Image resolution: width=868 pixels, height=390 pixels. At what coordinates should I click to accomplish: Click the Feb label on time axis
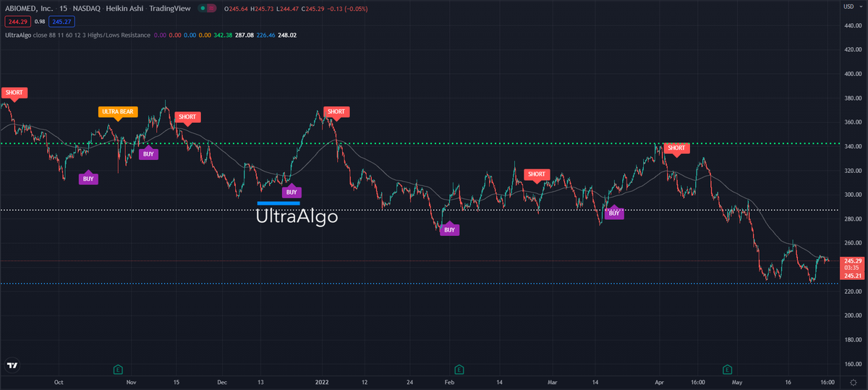(x=449, y=381)
